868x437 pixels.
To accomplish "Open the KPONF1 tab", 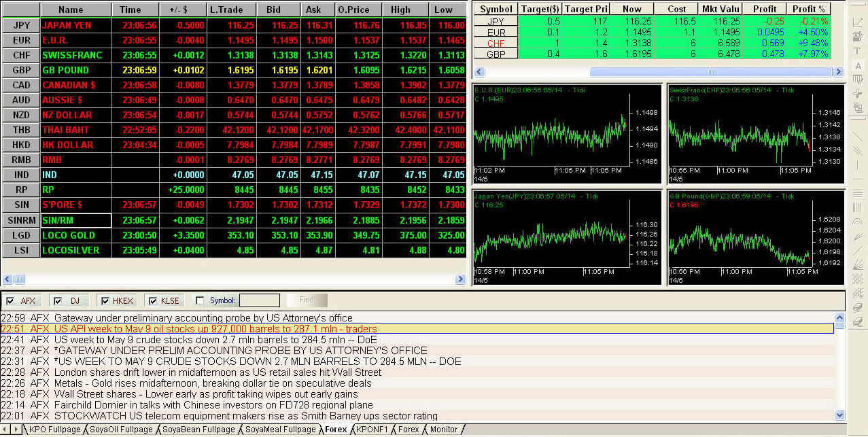I will pos(371,430).
